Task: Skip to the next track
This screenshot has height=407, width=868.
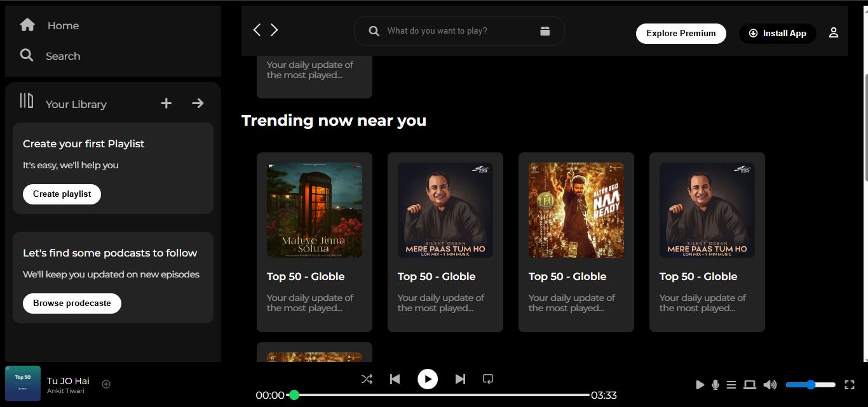Action: [461, 379]
